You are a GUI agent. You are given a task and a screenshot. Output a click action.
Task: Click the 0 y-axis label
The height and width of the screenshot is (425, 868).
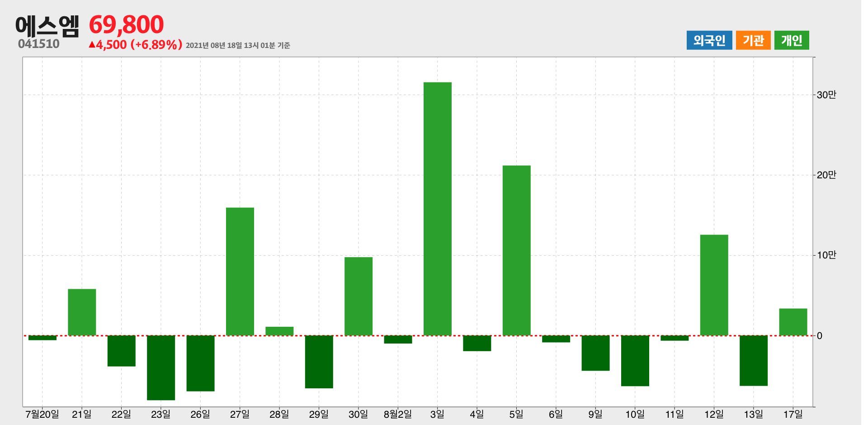point(819,336)
